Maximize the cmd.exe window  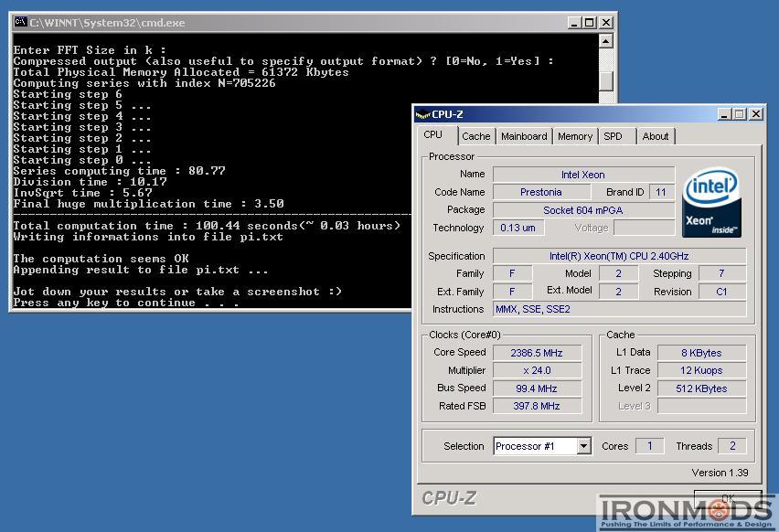[x=589, y=22]
